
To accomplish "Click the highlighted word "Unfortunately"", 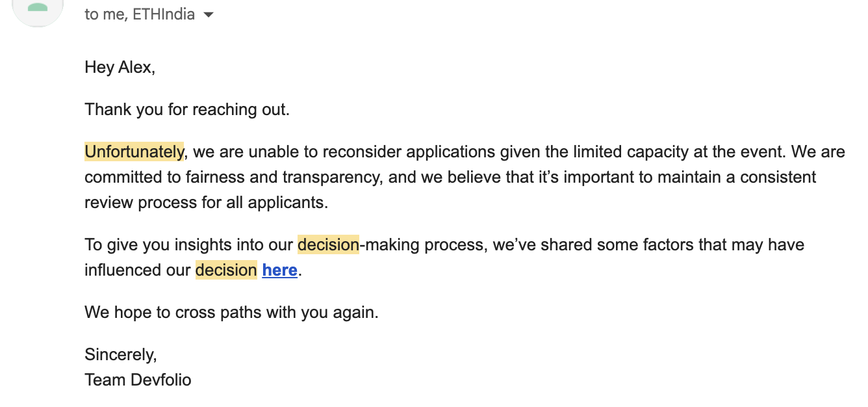I will point(134,152).
